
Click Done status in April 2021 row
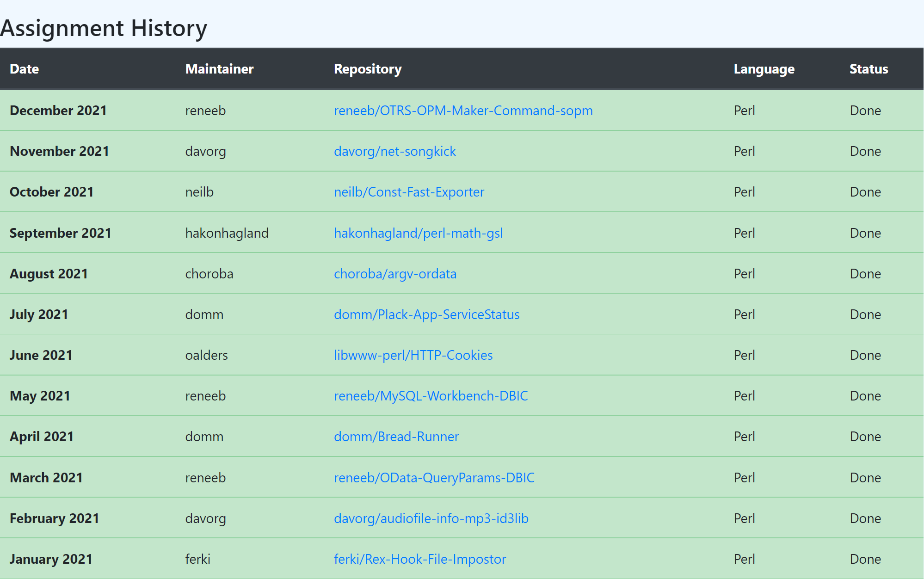865,437
